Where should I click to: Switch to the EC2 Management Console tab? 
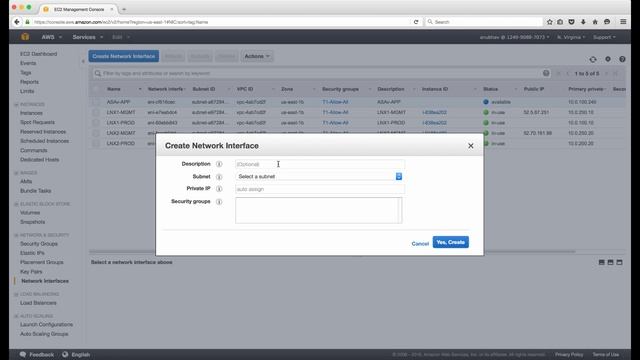(78, 9)
